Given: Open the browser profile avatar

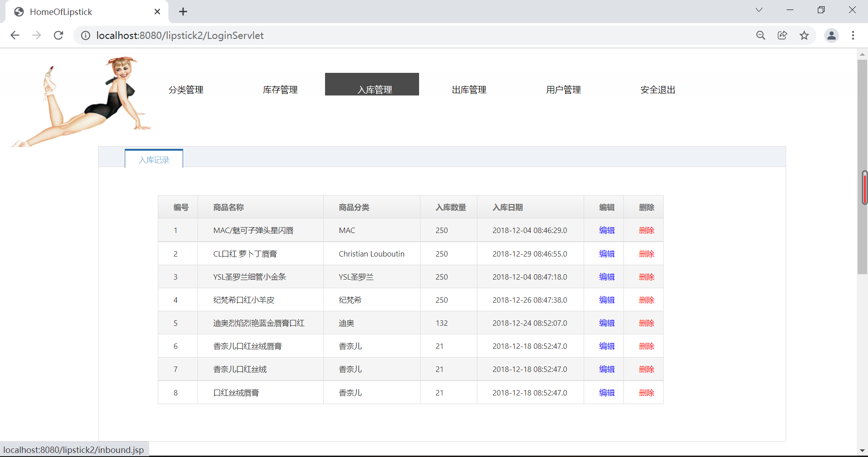Looking at the screenshot, I should point(831,35).
